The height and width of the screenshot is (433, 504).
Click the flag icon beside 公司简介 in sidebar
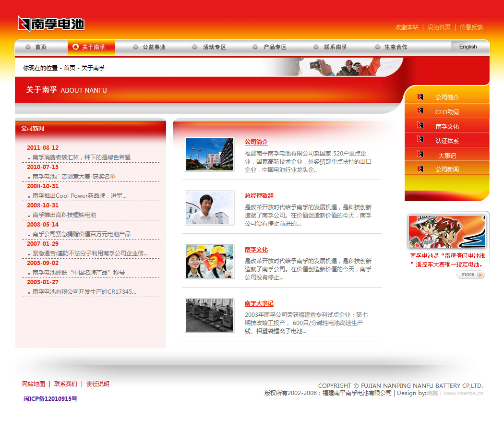coord(420,97)
